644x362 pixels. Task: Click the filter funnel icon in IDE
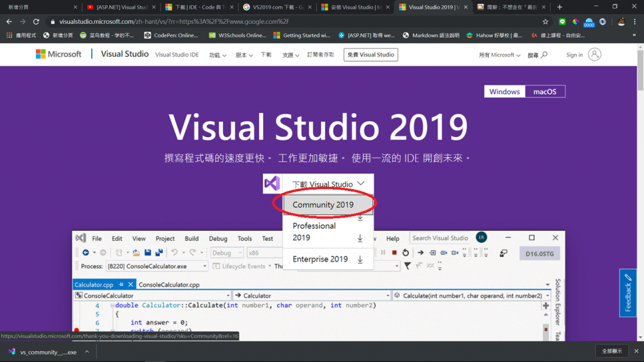click(408, 266)
